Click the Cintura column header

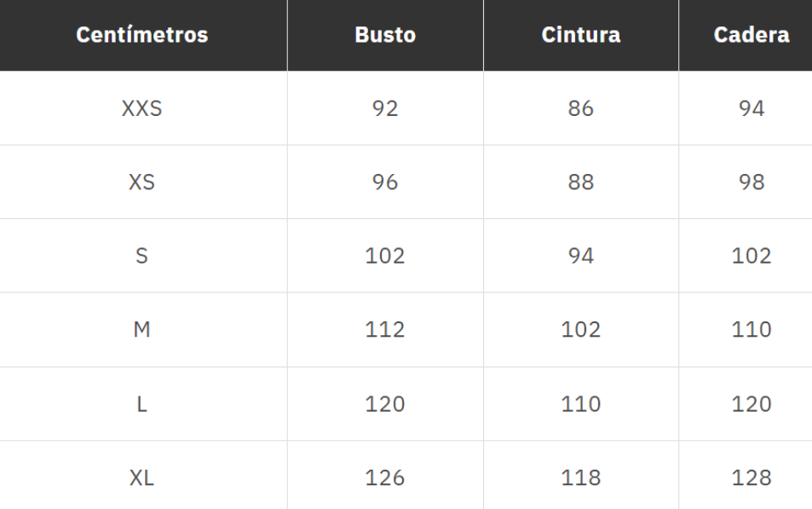(x=580, y=35)
